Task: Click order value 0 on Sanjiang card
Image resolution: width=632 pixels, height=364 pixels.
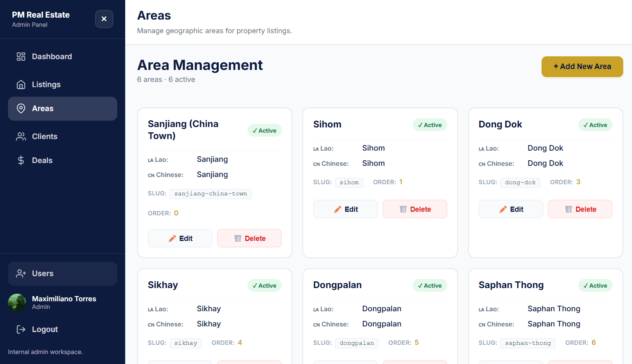Action: coord(176,213)
